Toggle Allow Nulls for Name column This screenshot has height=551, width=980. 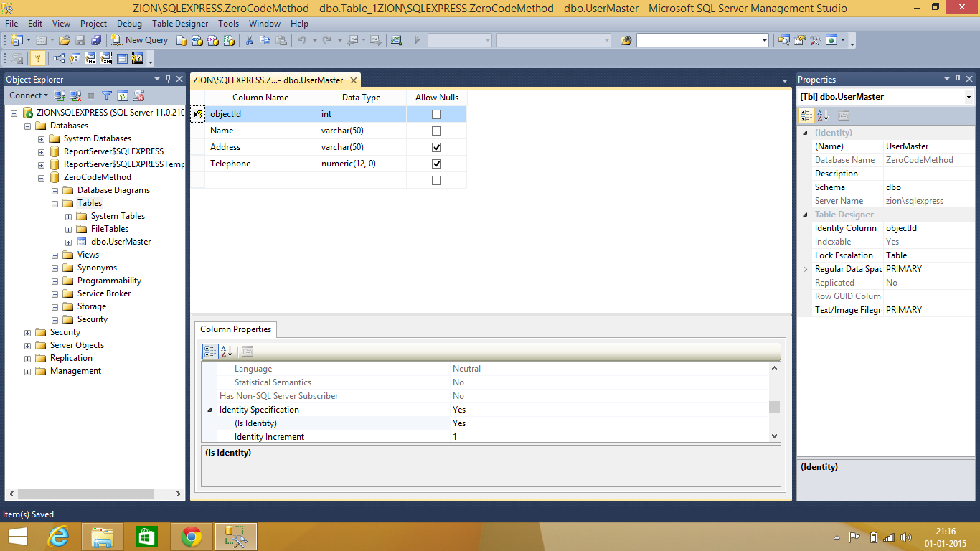(436, 131)
